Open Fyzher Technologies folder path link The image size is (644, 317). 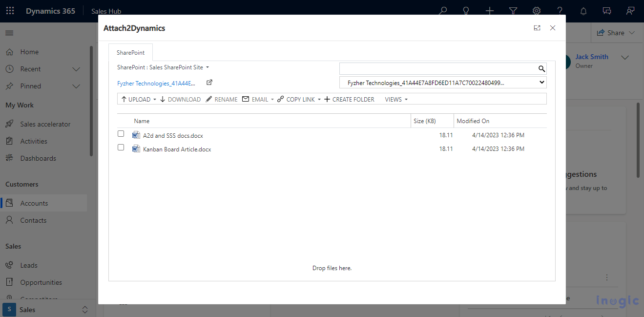click(x=156, y=84)
